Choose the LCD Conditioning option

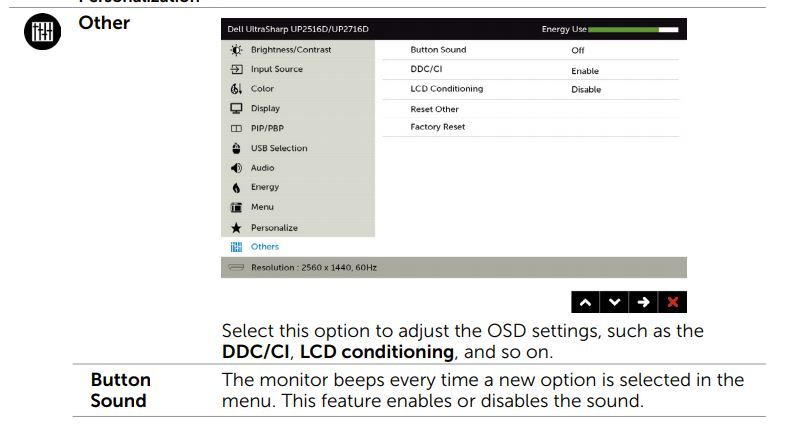tap(446, 89)
